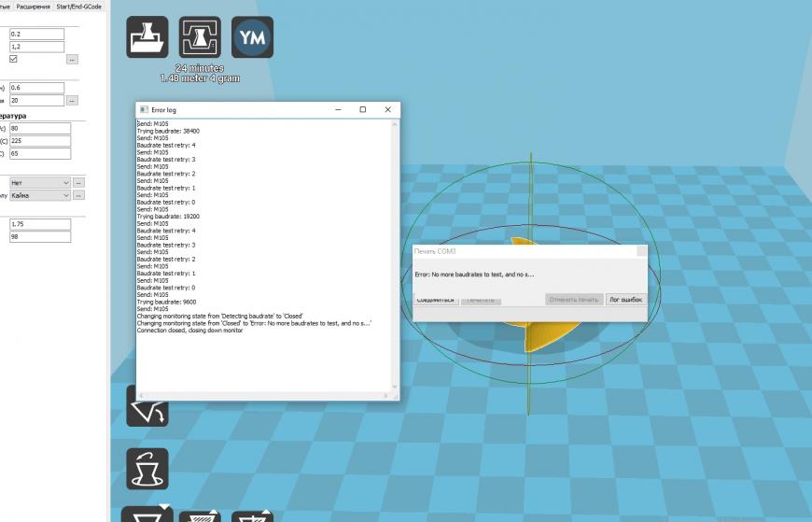This screenshot has height=522, width=812.
Task: Click the '...' button next to value 20
Action: (x=72, y=101)
